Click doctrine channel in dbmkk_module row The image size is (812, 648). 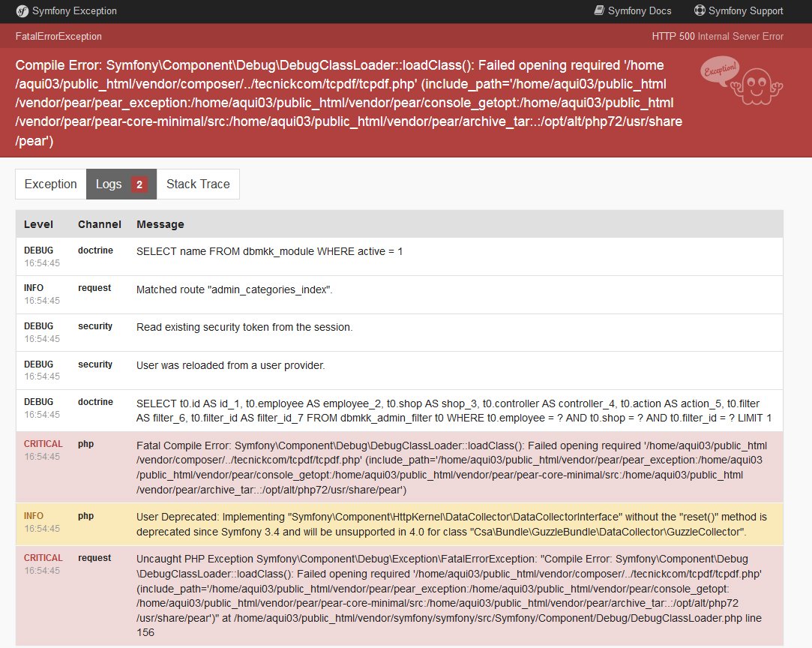point(95,250)
